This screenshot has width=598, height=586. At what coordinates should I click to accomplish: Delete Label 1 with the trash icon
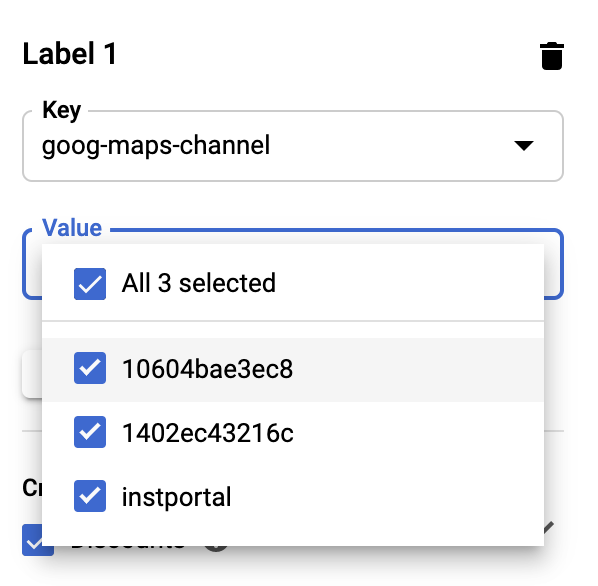pyautogui.click(x=552, y=56)
